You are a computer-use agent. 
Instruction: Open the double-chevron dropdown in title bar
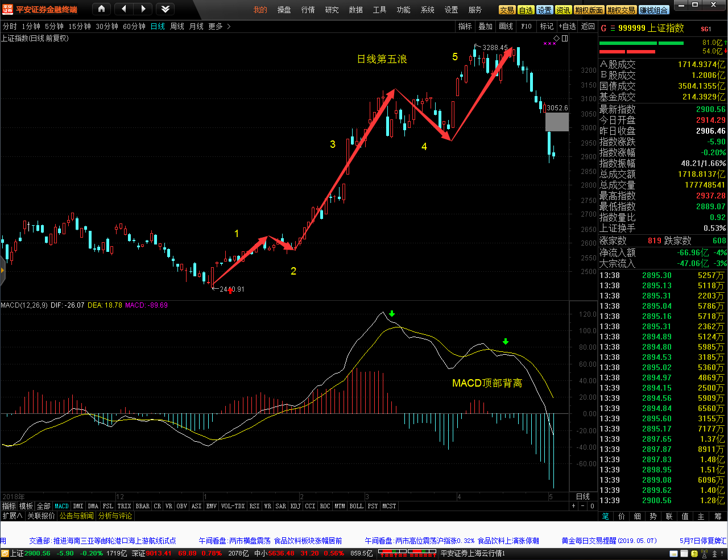(x=165, y=9)
